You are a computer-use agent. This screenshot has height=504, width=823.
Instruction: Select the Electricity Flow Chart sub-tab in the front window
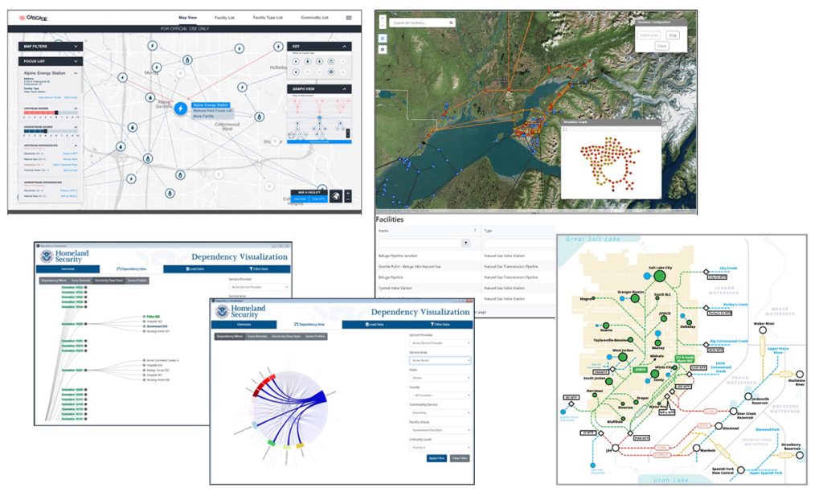pos(286,336)
